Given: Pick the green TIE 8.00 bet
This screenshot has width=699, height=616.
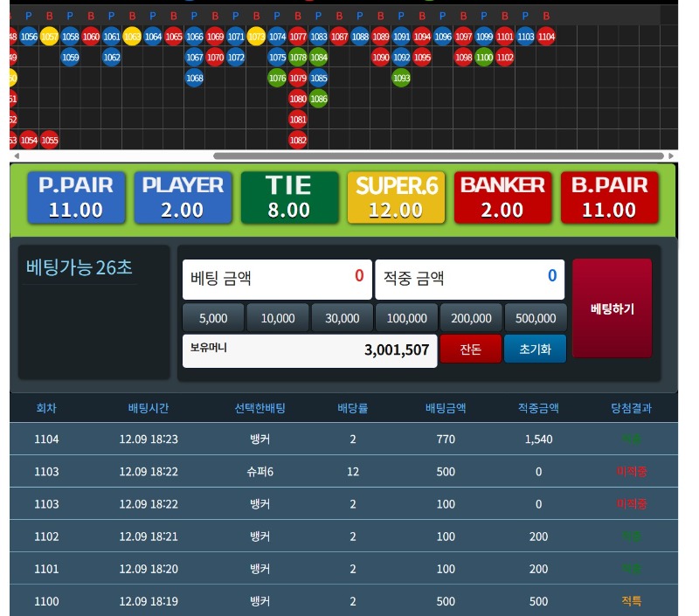Looking at the screenshot, I should tap(289, 197).
